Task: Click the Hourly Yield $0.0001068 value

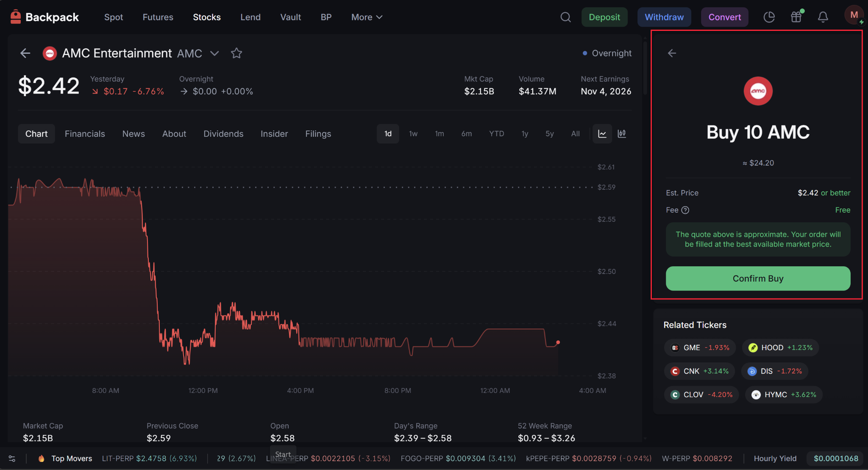Action: 836,459
